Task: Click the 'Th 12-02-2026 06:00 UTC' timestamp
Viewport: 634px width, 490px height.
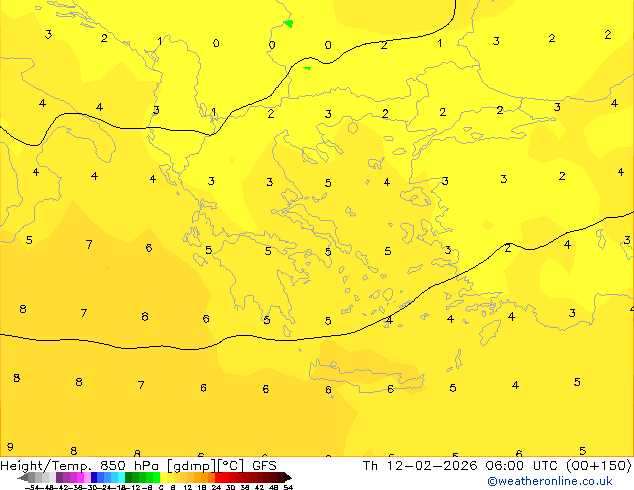Action: [461, 466]
